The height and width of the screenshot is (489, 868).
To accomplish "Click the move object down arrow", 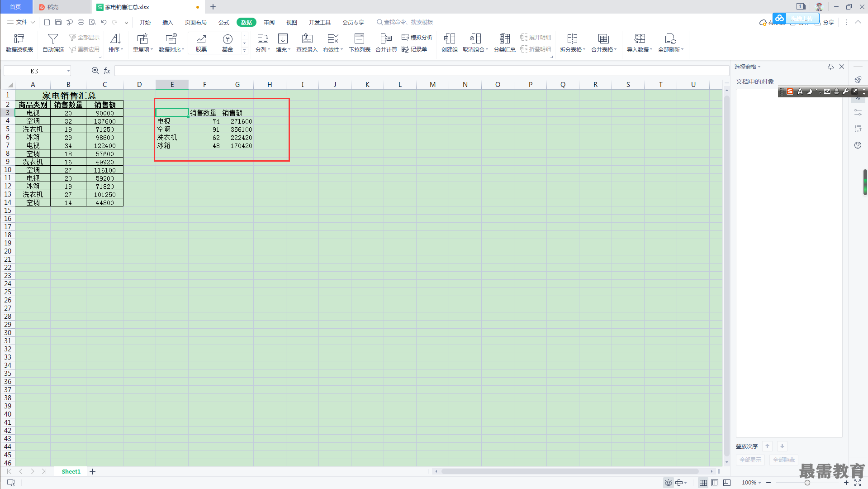I will [x=782, y=446].
